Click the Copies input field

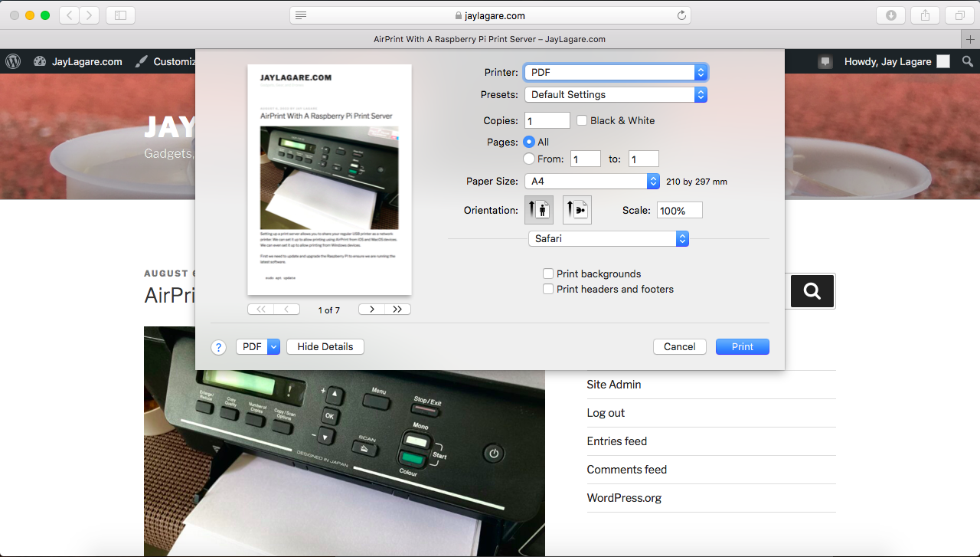pos(547,120)
